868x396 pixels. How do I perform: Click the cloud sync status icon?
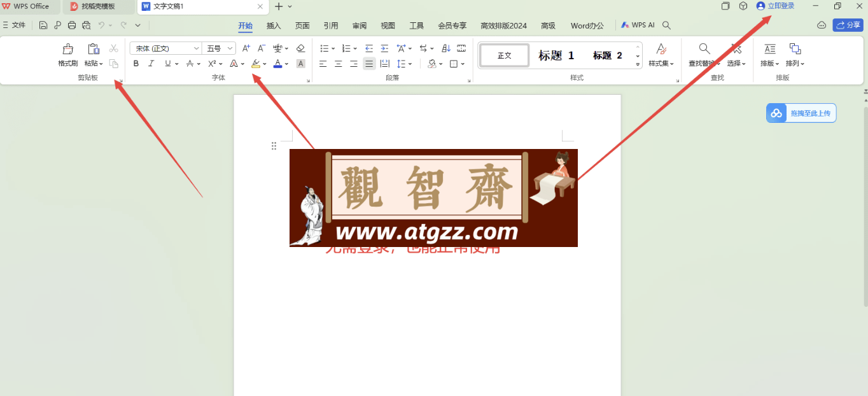pos(822,25)
